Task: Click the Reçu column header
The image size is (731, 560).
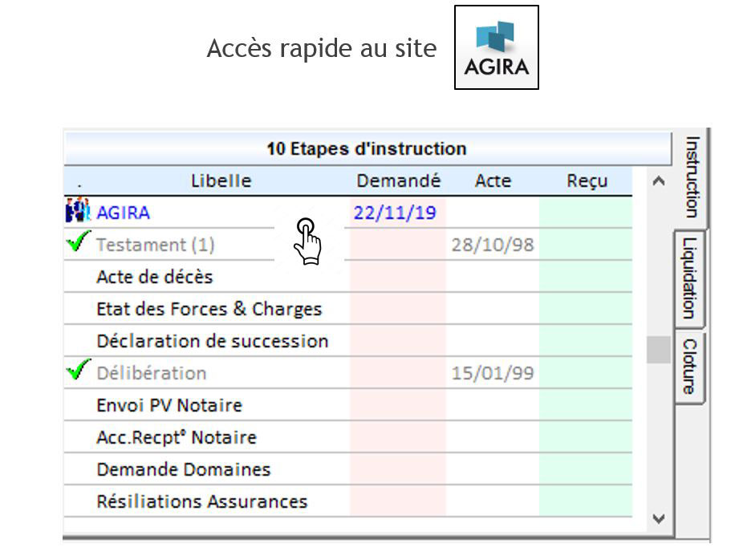Action: coord(587,181)
